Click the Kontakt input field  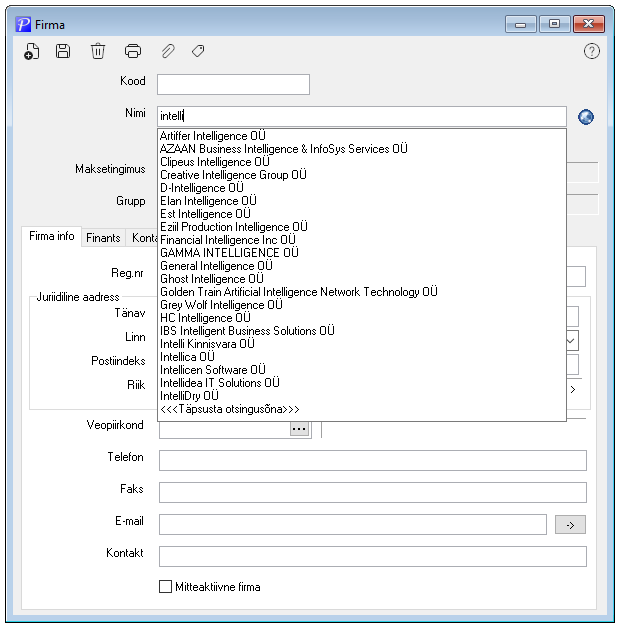pos(373,556)
